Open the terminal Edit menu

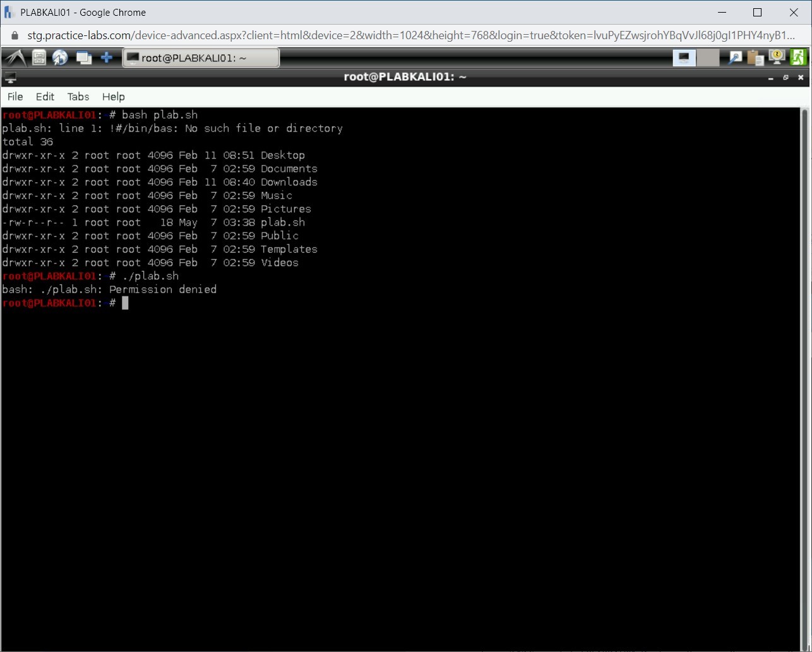coord(45,97)
